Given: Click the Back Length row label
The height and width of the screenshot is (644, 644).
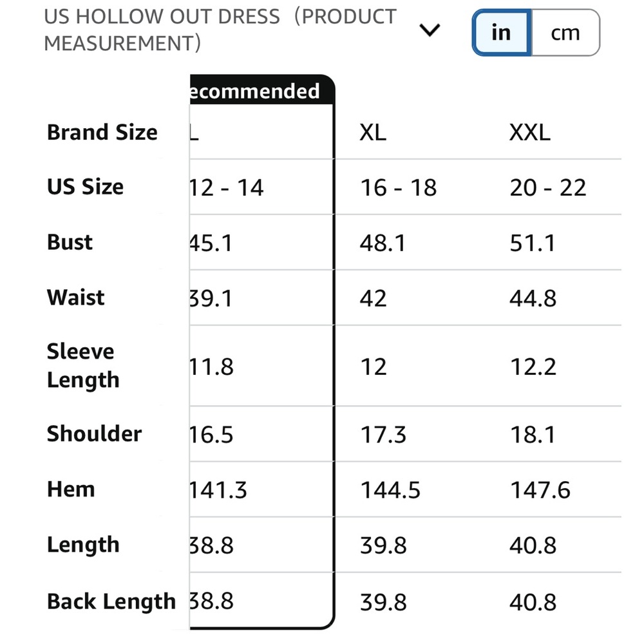Looking at the screenshot, I should click(x=111, y=601).
